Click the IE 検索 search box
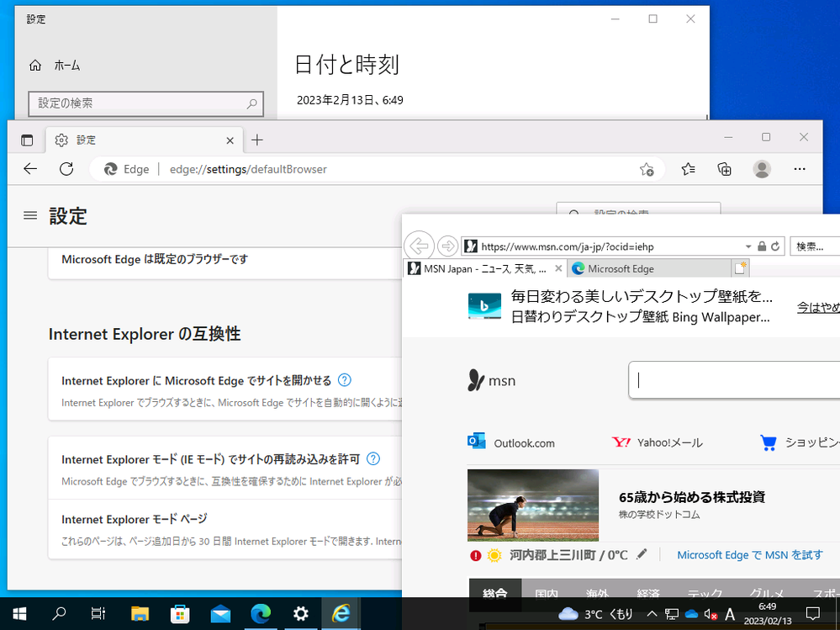This screenshot has height=630, width=840. pyautogui.click(x=815, y=246)
